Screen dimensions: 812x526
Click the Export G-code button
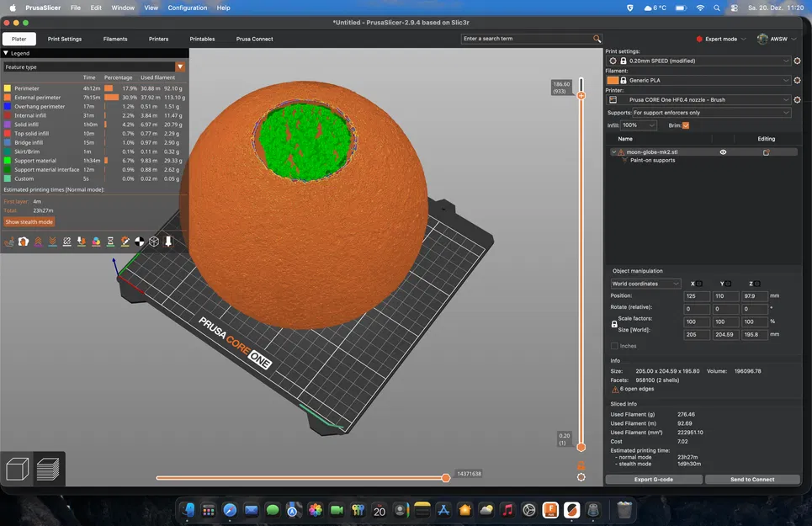tap(654, 479)
